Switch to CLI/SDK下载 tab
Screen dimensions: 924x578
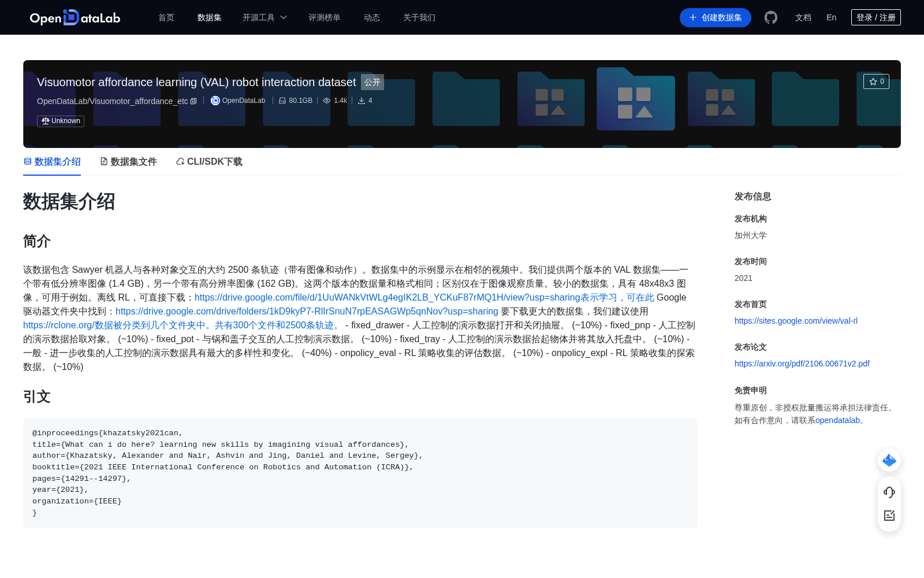click(x=209, y=162)
